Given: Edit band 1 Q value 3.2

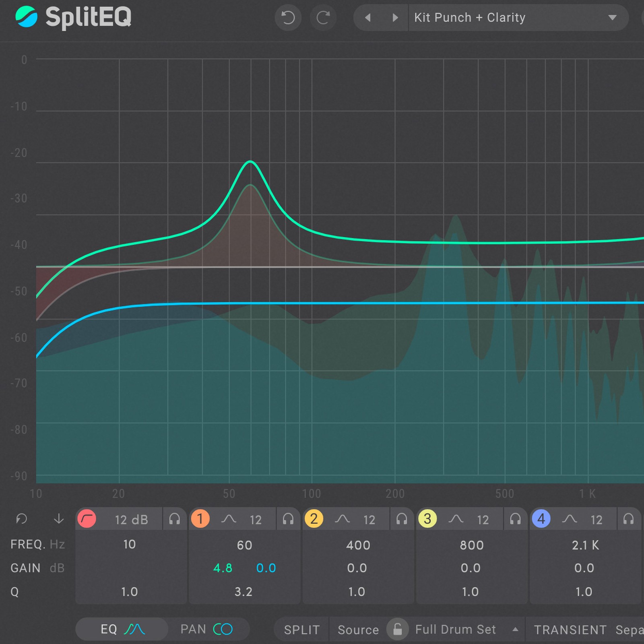Looking at the screenshot, I should tap(244, 592).
